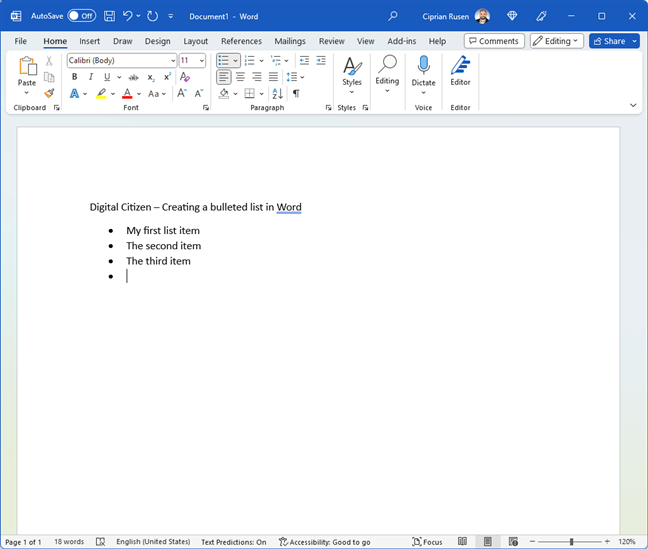Open the Editor pane icon
The height and width of the screenshot is (549, 648).
(x=460, y=65)
